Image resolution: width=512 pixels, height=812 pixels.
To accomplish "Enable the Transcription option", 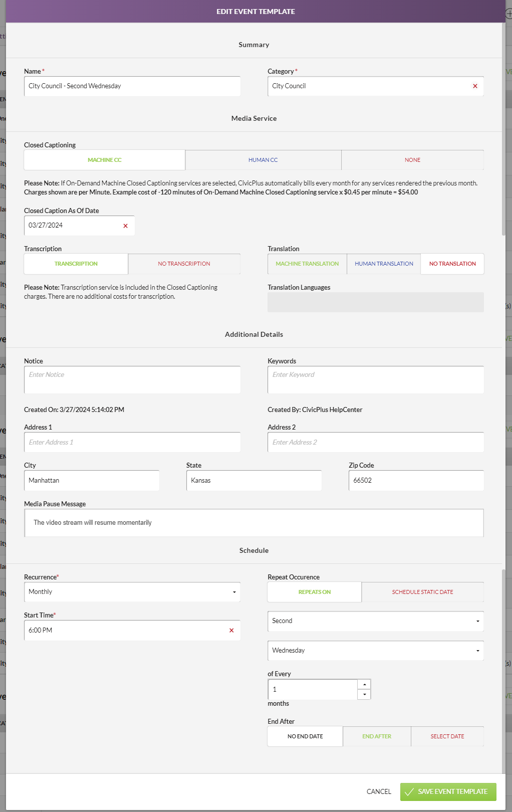I will click(x=76, y=264).
